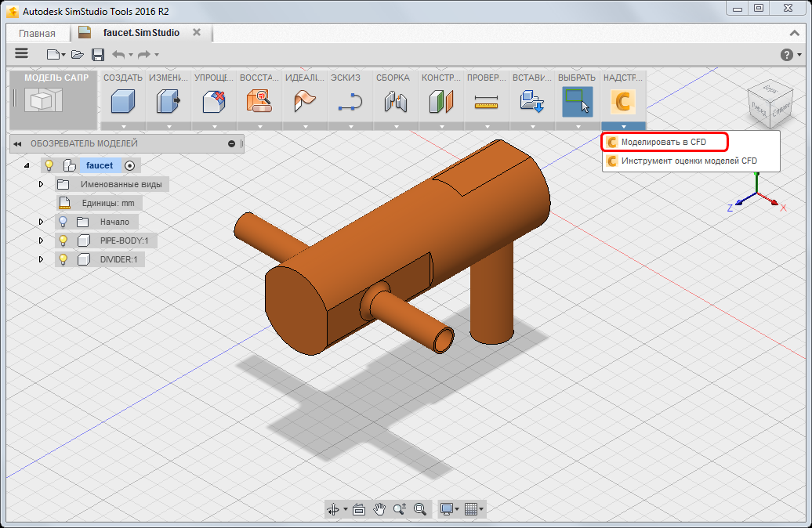The height and width of the screenshot is (528, 812).
Task: Click the Fit zoom magnifier icon
Action: [420, 509]
